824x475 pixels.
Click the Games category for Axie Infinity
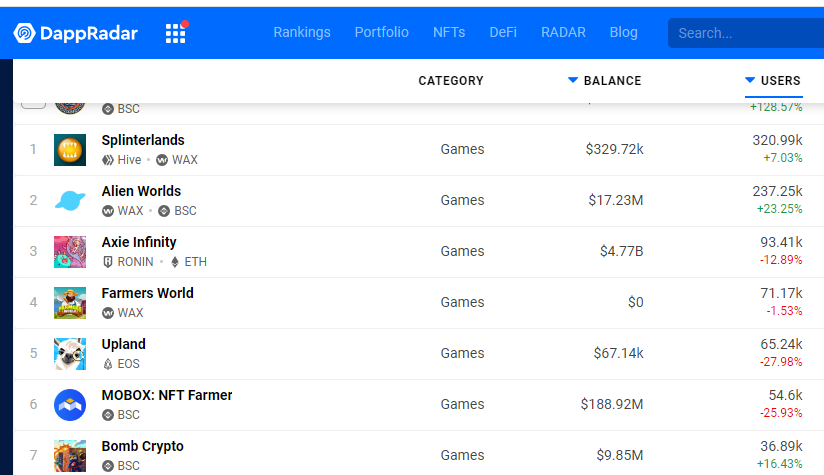462,251
